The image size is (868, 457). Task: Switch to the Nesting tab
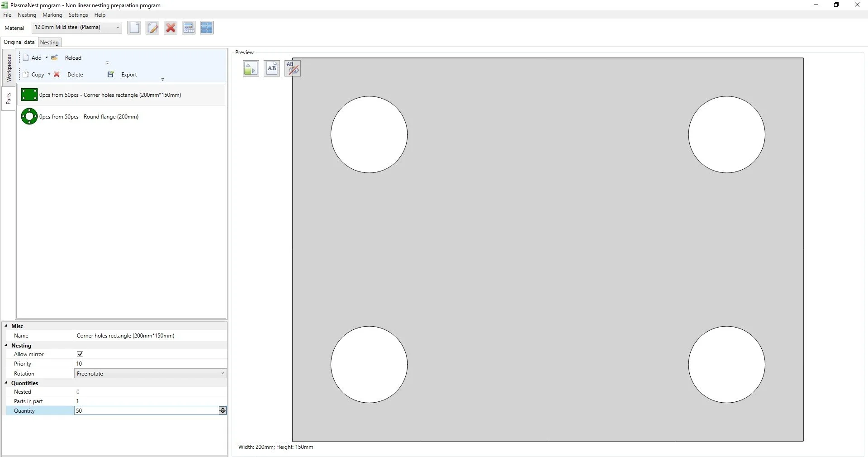(x=49, y=43)
